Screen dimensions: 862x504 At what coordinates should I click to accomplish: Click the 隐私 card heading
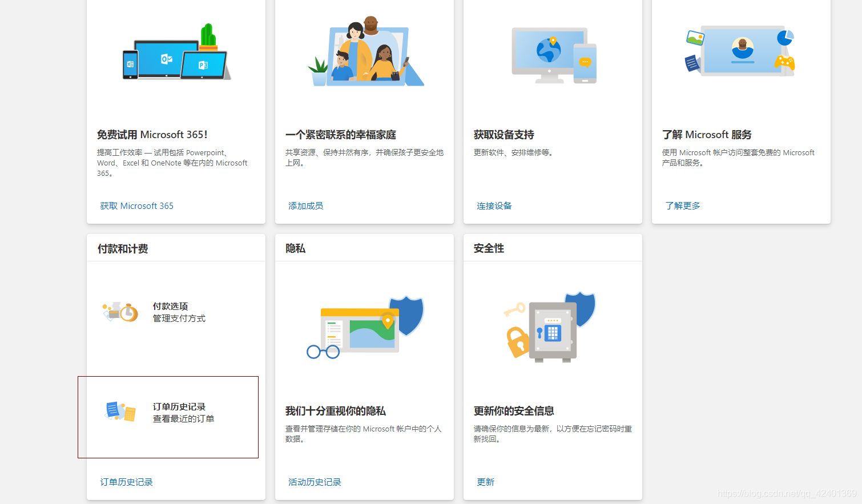pos(295,249)
